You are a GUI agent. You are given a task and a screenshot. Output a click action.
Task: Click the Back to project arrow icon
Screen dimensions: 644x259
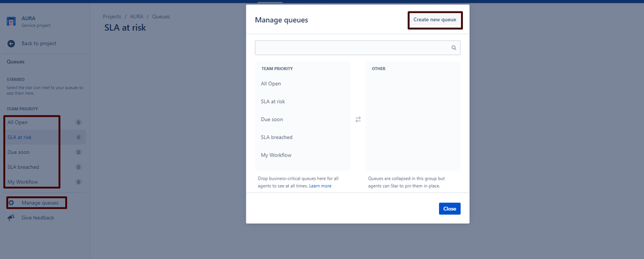tap(11, 44)
